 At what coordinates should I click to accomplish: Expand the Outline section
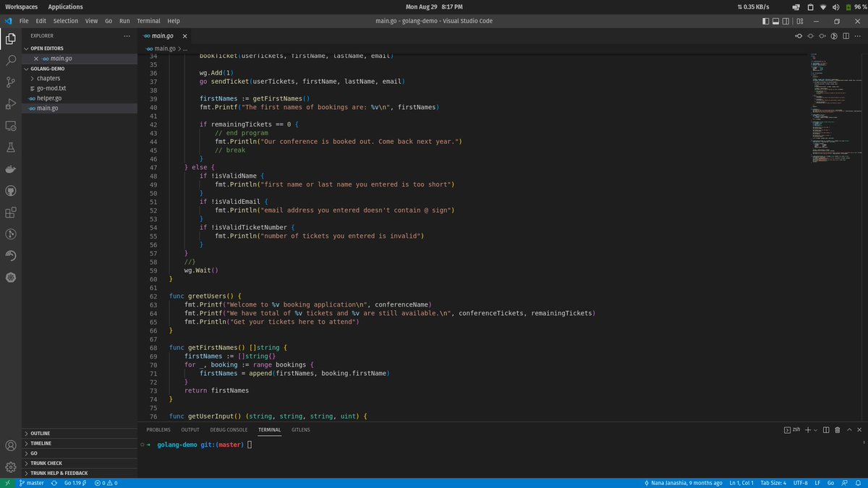point(80,433)
